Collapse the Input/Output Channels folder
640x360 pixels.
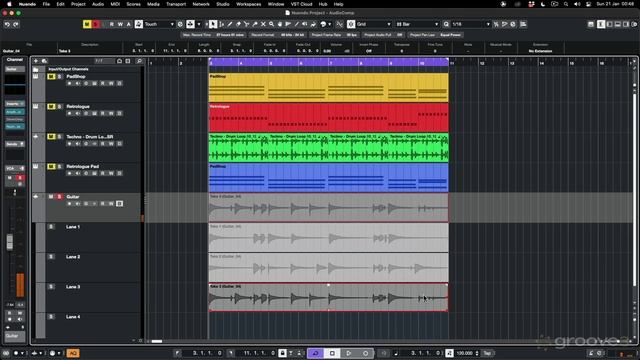(36, 69)
